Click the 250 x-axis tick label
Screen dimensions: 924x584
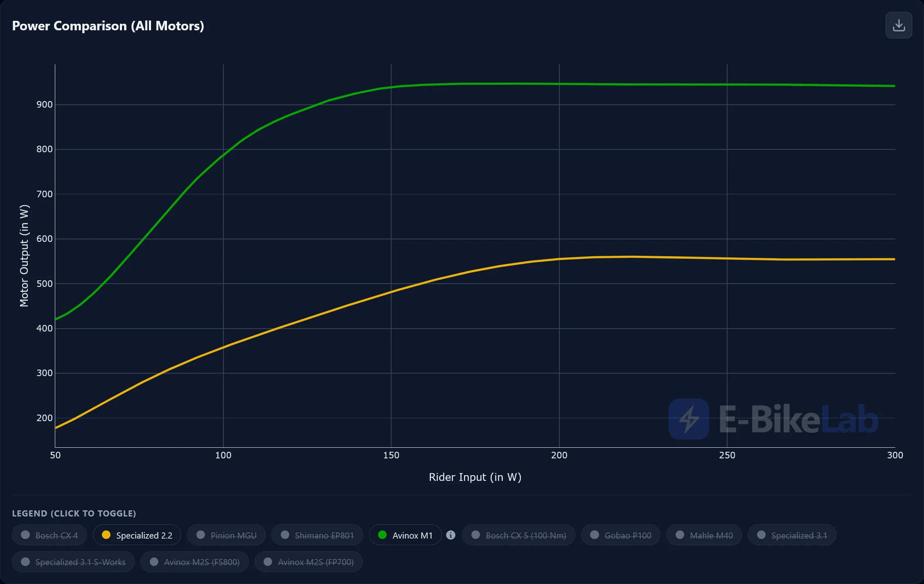[727, 455]
